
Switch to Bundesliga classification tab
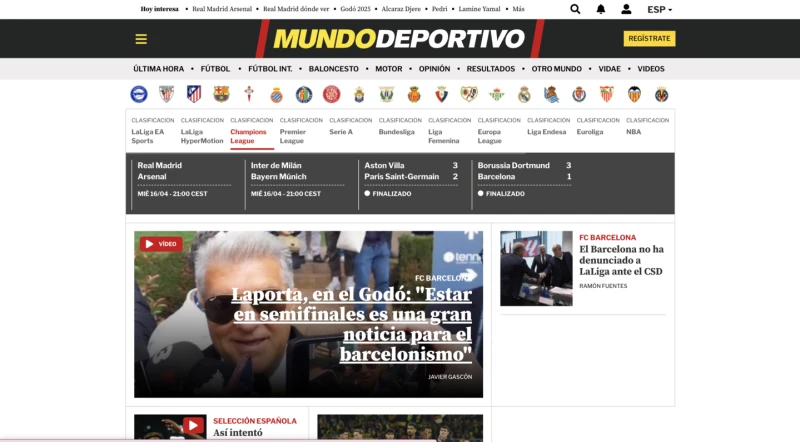[400, 127]
